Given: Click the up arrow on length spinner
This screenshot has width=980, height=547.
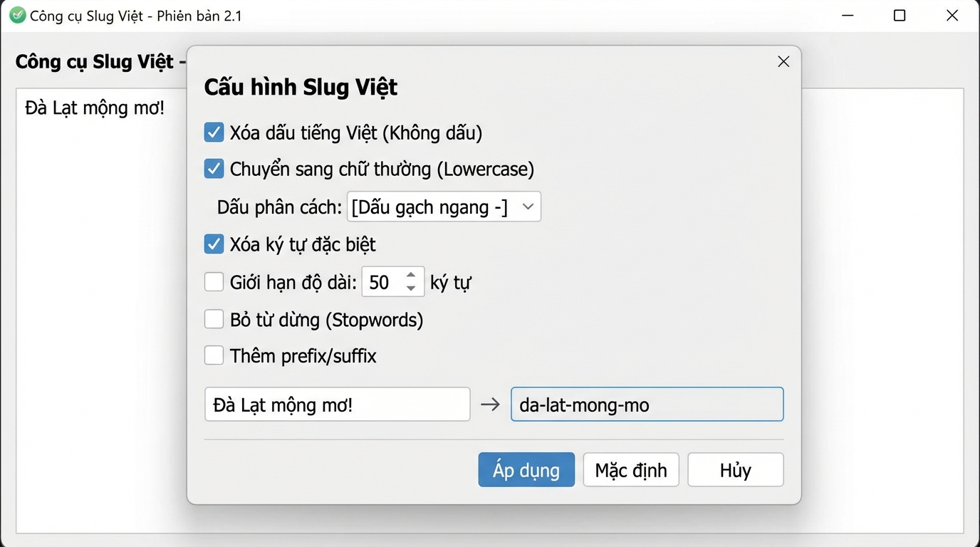Looking at the screenshot, I should tap(412, 276).
